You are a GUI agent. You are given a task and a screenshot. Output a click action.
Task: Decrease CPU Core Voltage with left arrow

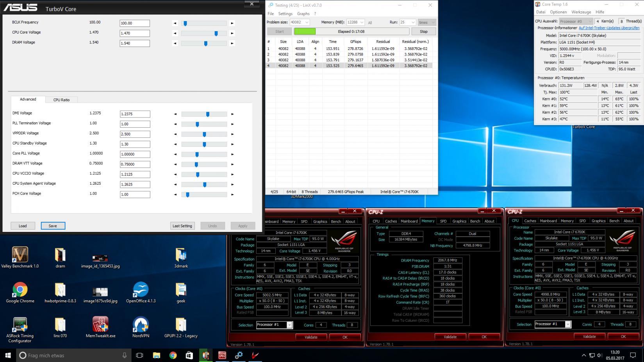tap(175, 33)
